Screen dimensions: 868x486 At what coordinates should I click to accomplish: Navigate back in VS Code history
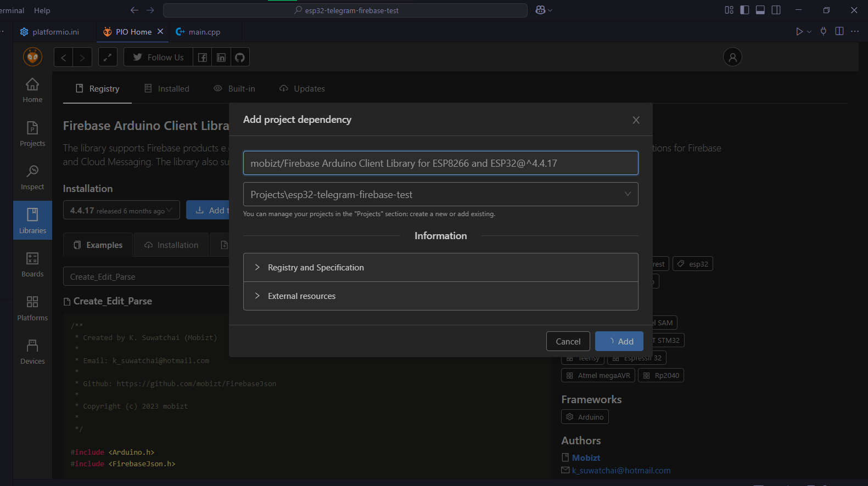point(135,10)
